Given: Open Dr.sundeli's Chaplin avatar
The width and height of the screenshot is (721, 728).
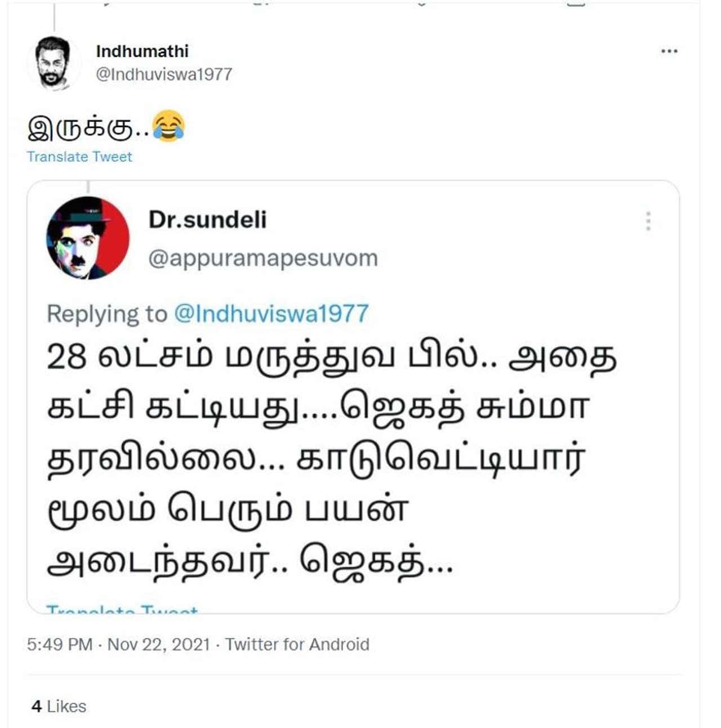Looking at the screenshot, I should tap(87, 238).
